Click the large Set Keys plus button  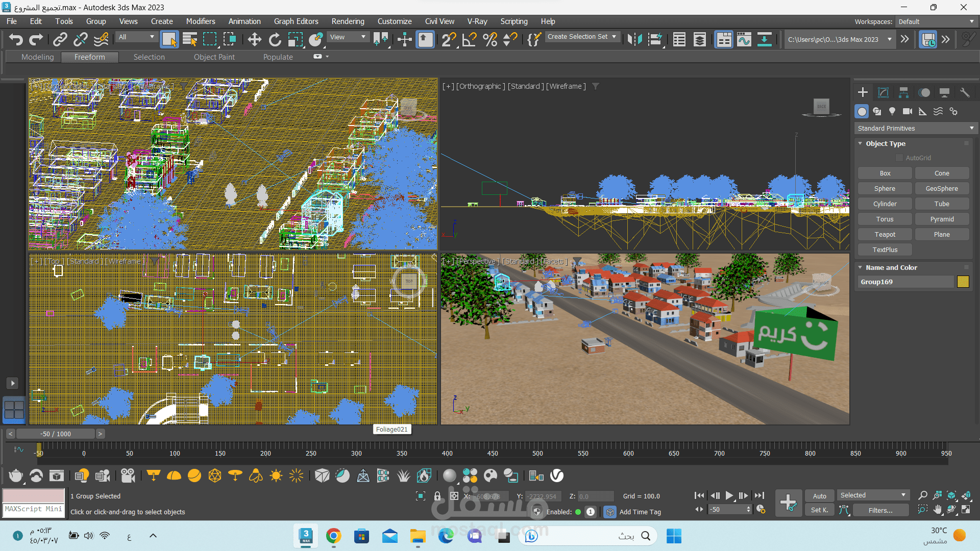click(x=788, y=503)
